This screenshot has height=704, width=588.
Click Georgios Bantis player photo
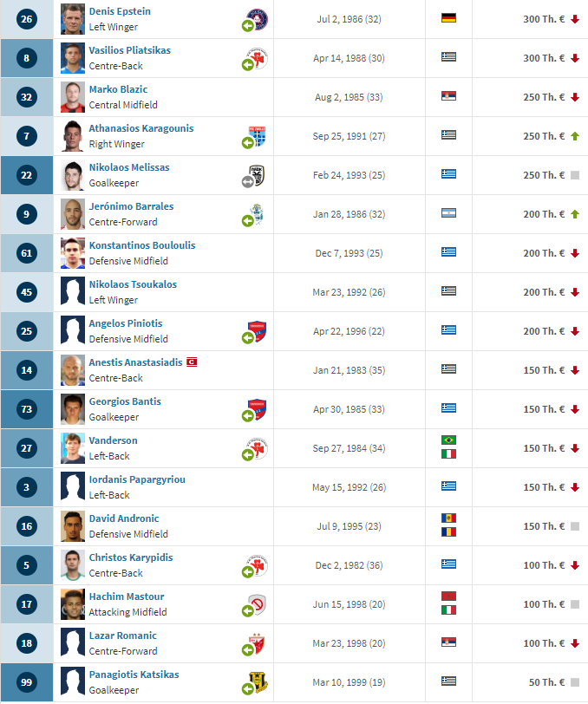73,409
